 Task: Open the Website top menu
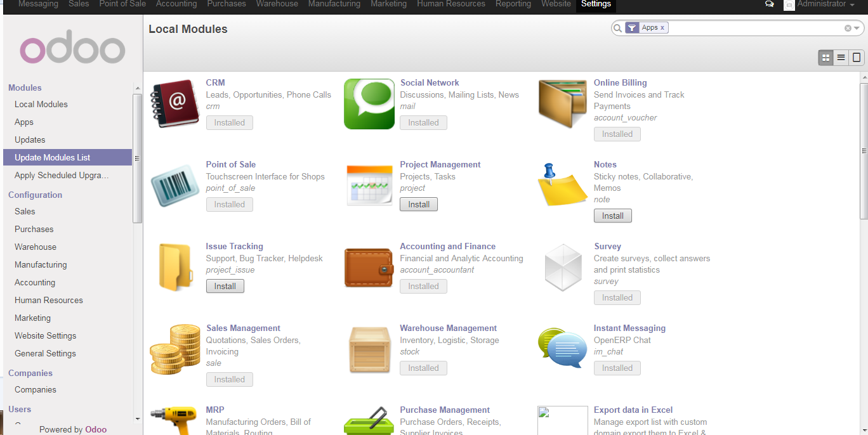(556, 4)
